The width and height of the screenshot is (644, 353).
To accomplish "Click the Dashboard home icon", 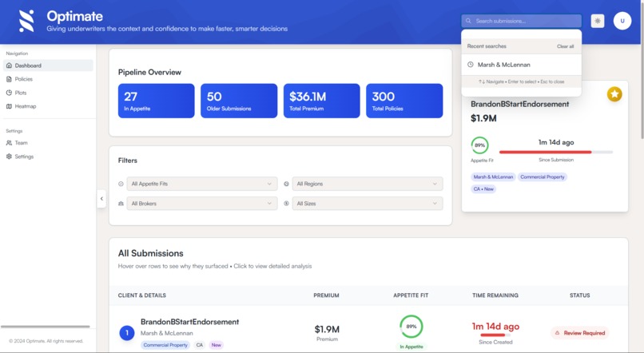I will coord(9,65).
